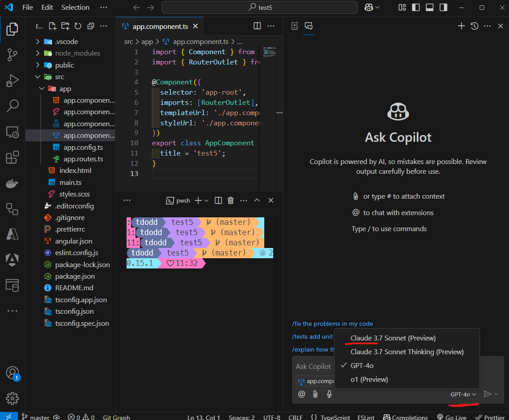Collapse all folders in Explorer
Image resolution: width=509 pixels, height=420 pixels.
pyautogui.click(x=91, y=26)
